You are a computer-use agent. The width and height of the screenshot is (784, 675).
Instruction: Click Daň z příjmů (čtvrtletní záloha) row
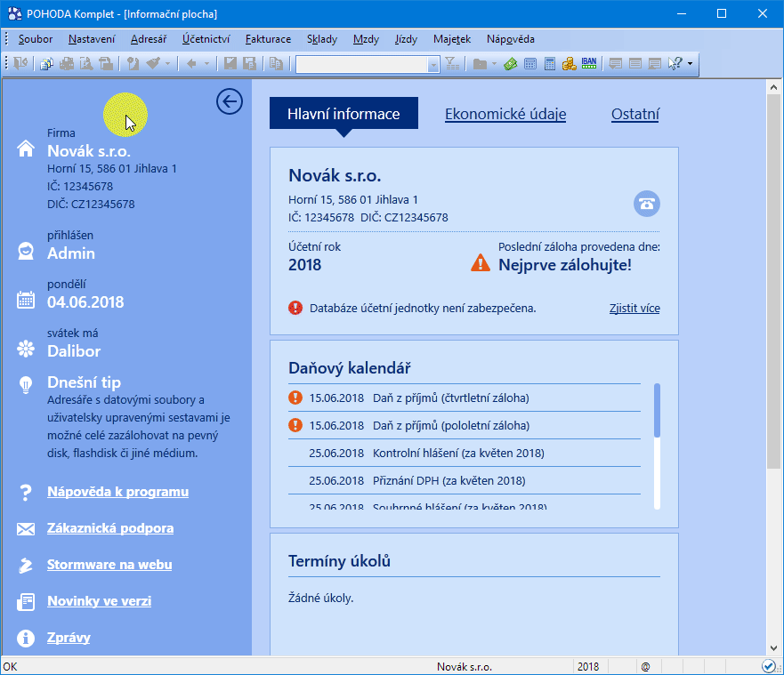pos(465,398)
